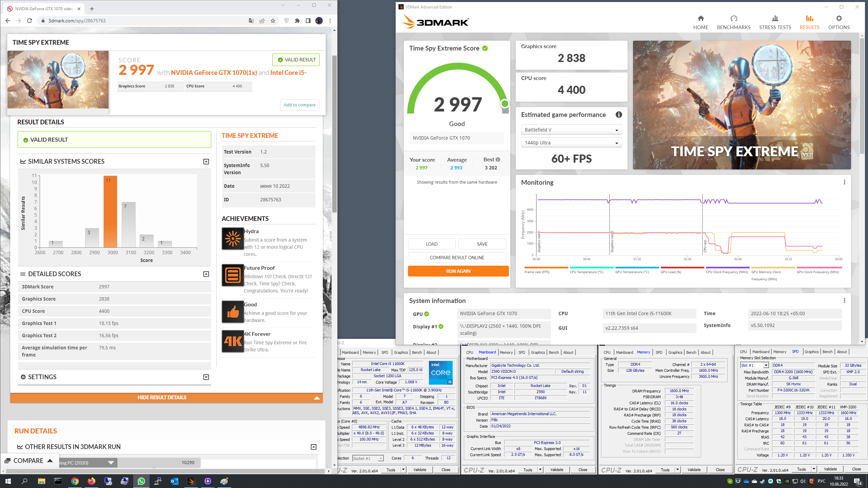The image size is (868, 488).
Task: Open the 1440p Ultra resolution dropdown
Action: coord(571,143)
